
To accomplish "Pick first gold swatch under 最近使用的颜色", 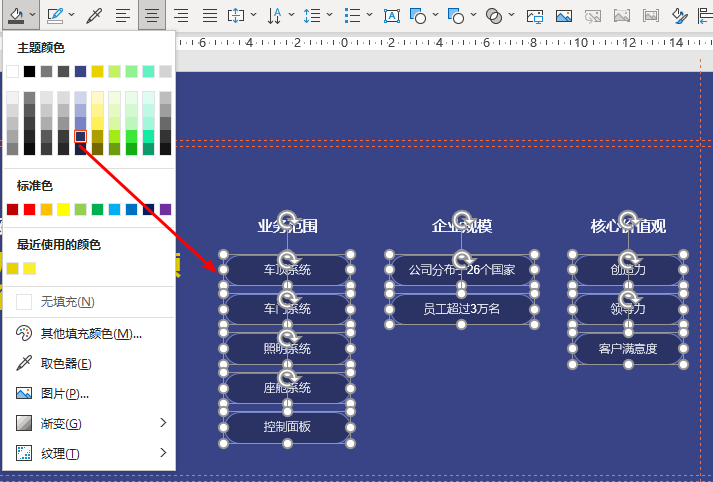I will (12, 268).
